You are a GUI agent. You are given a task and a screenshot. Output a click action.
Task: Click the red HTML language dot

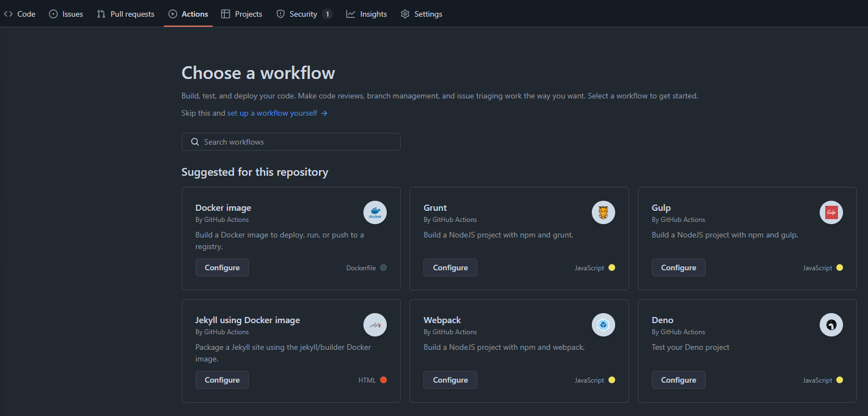coord(383,380)
